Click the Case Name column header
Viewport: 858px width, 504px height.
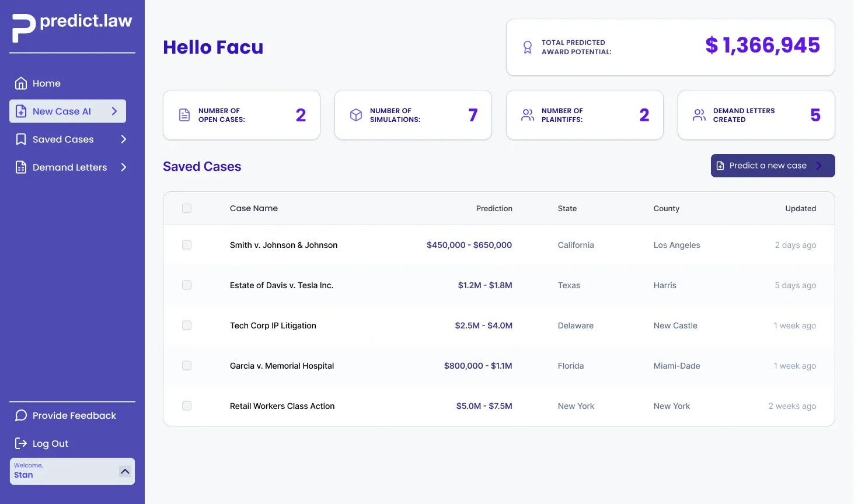tap(254, 208)
